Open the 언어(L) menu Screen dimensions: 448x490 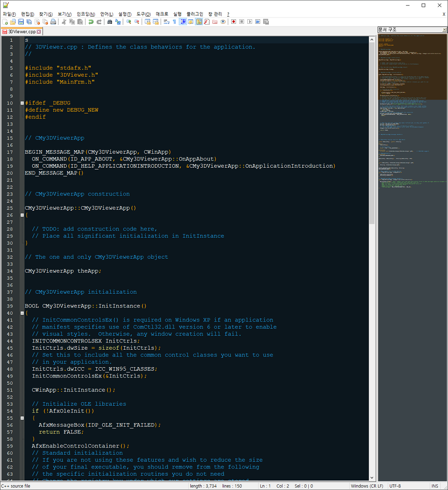coord(107,14)
